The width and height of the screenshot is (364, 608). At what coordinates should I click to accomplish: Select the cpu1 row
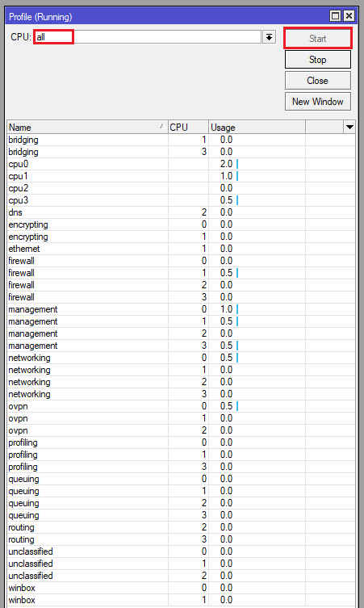click(x=181, y=176)
